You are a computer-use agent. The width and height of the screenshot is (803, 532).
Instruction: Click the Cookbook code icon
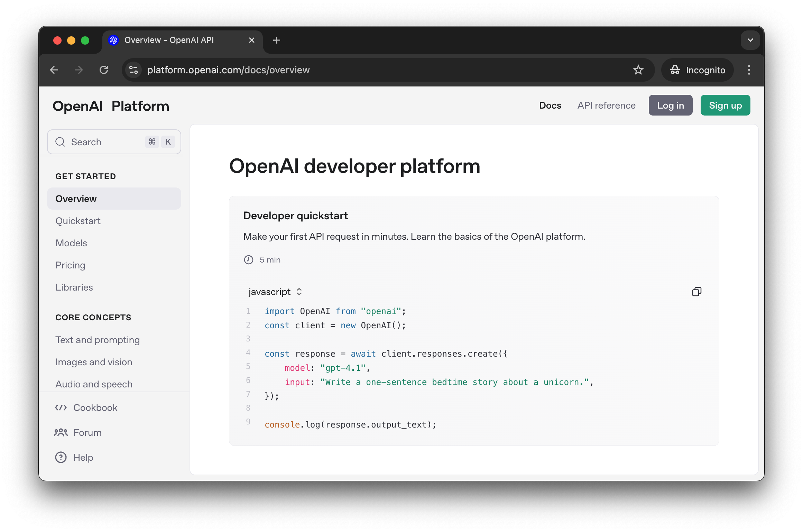pyautogui.click(x=61, y=407)
